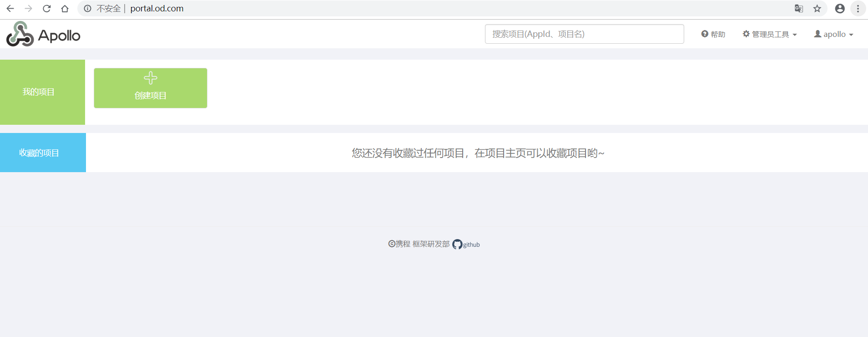Click the apollo user person icon
Screen dimensions: 868x337
[x=818, y=34]
